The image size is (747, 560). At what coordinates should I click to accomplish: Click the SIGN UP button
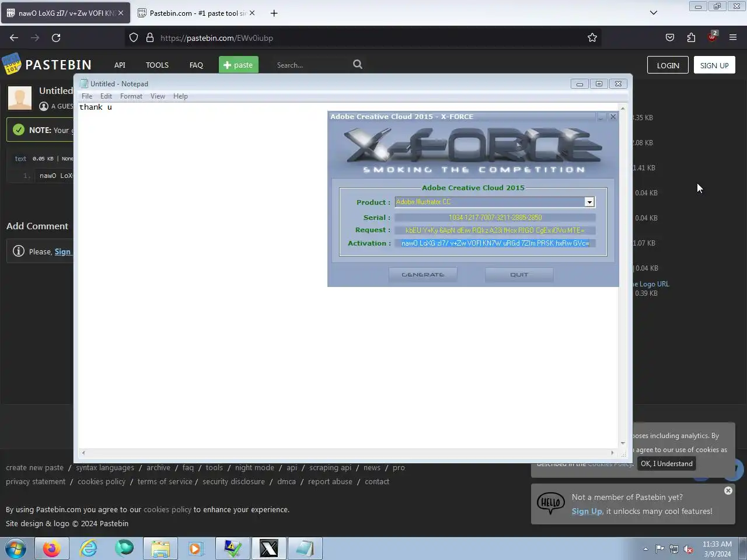(x=714, y=65)
